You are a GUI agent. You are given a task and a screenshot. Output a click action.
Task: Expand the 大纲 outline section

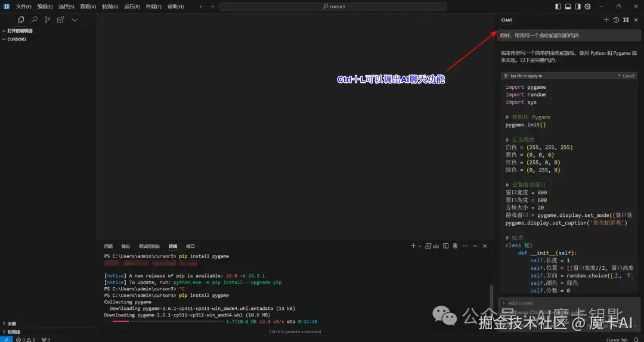(48, 324)
